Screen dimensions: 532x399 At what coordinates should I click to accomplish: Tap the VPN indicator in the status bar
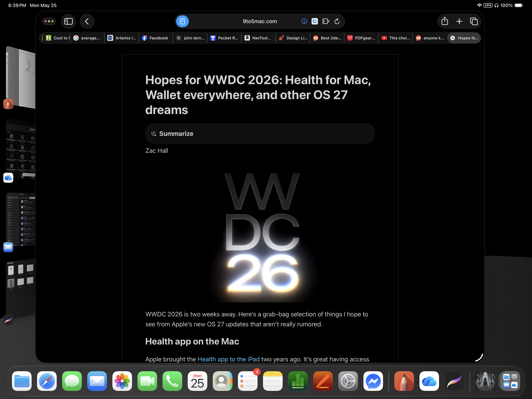488,5
